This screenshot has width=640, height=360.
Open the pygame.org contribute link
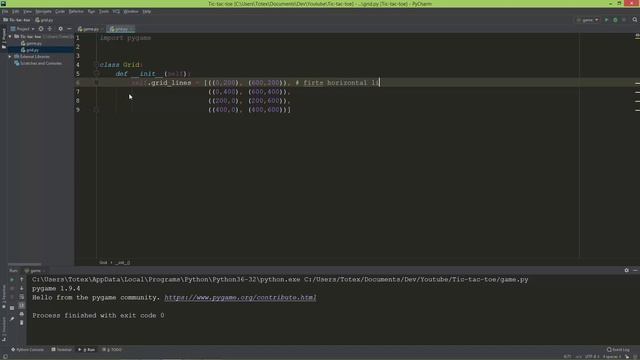[240, 298]
